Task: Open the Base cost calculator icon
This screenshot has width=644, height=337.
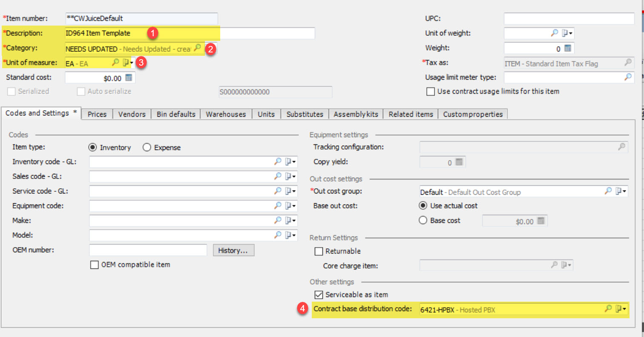Action: (541, 221)
